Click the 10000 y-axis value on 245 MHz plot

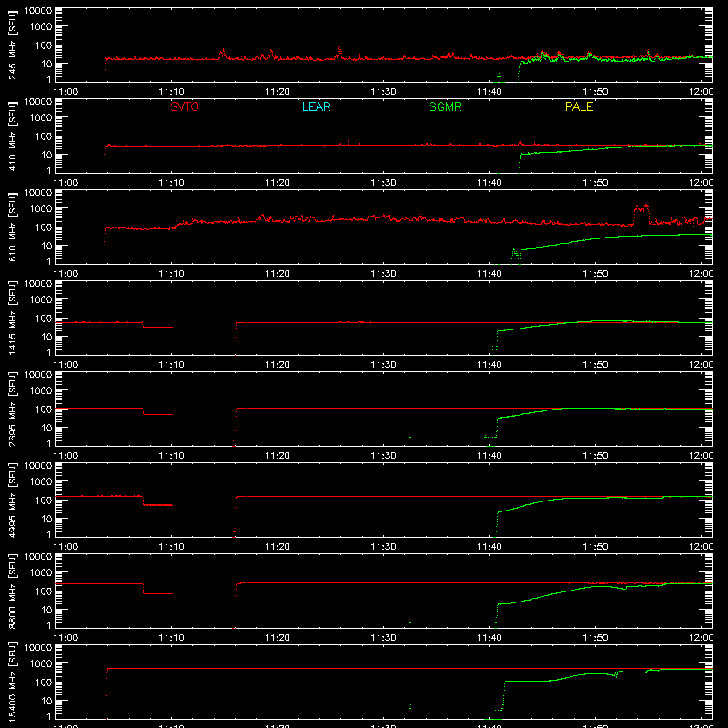point(38,11)
